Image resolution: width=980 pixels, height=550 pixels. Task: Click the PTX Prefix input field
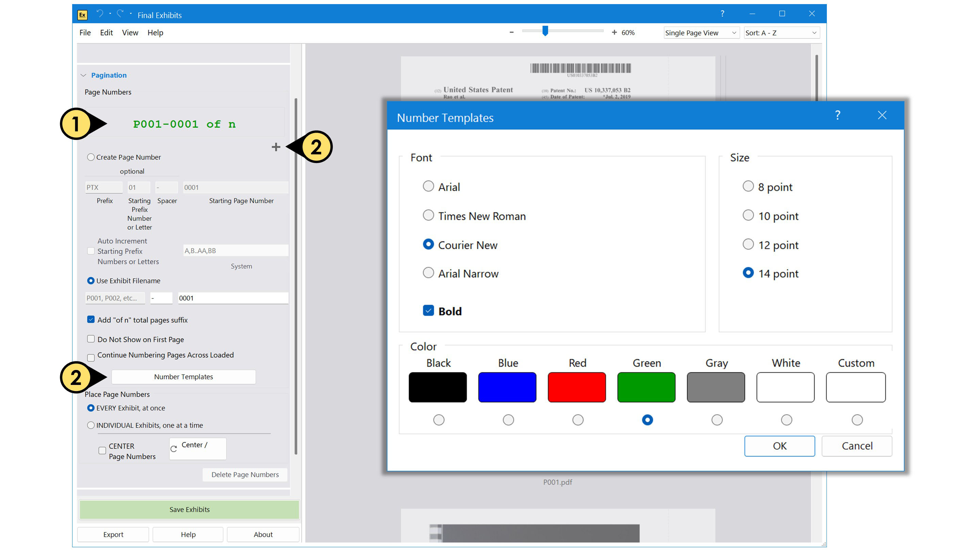coord(104,187)
